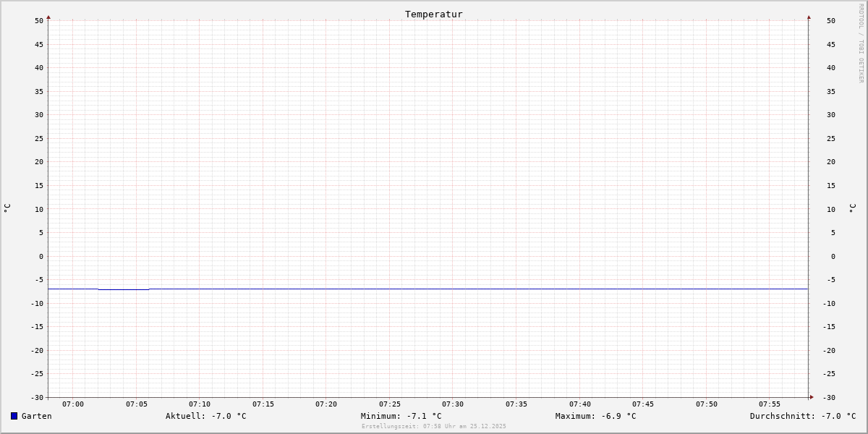
Task: Click the 07:25 time axis label
Action: tap(390, 404)
